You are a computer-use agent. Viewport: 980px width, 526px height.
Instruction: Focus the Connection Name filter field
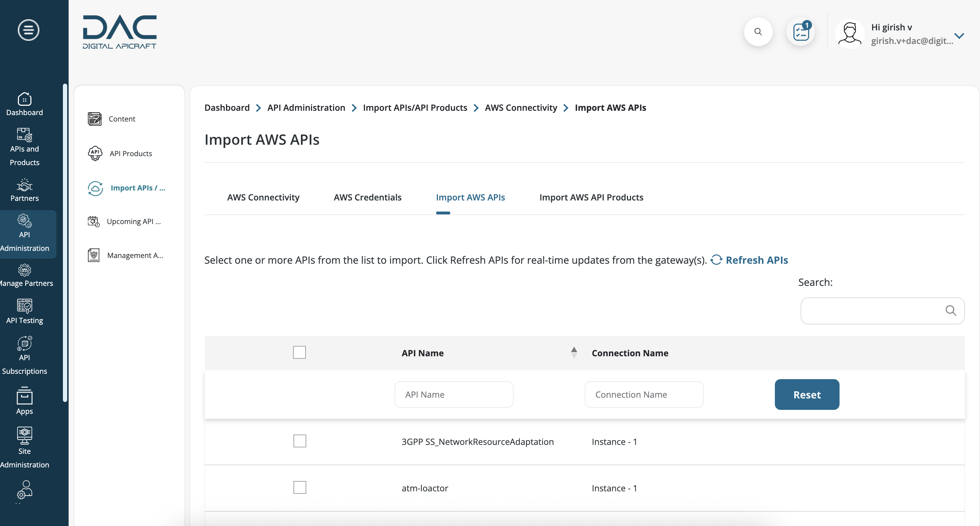click(x=644, y=394)
